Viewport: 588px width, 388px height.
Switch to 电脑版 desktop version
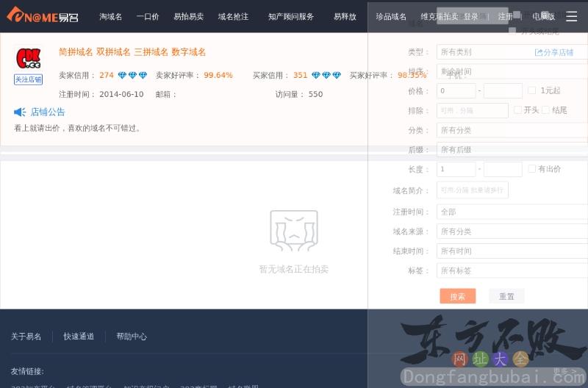click(x=543, y=16)
